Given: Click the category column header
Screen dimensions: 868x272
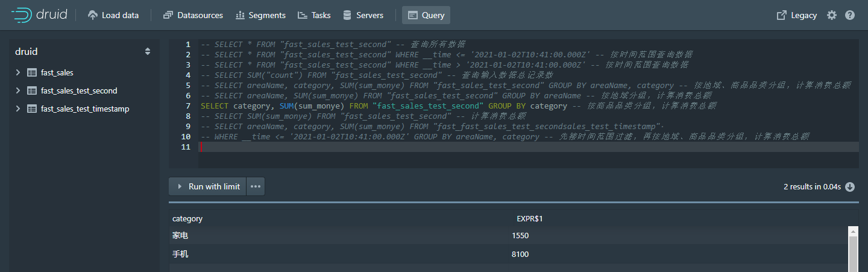Looking at the screenshot, I should click(187, 219).
